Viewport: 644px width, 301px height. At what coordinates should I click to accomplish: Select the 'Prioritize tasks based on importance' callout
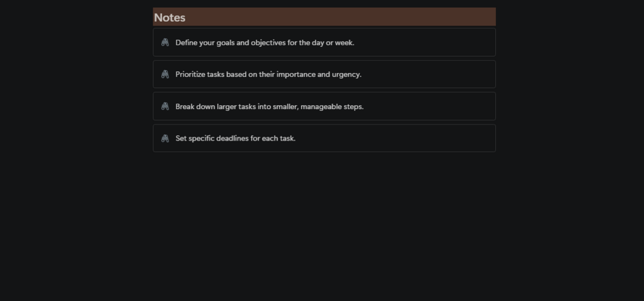[x=324, y=74]
